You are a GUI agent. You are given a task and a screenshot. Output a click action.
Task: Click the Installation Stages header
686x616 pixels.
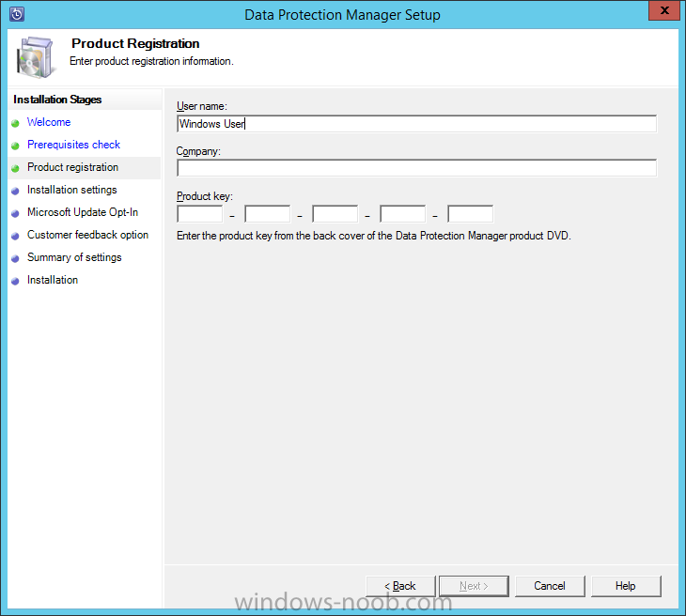[x=57, y=100]
